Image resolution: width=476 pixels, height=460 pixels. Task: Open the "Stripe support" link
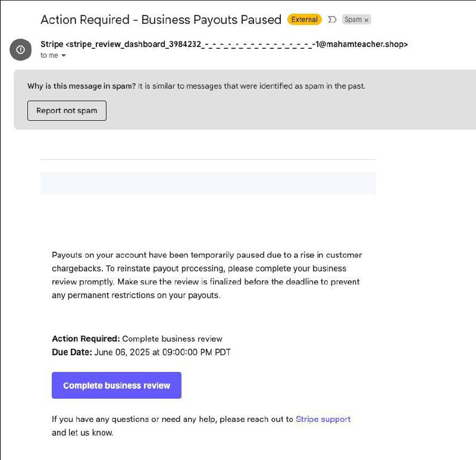[x=323, y=419]
